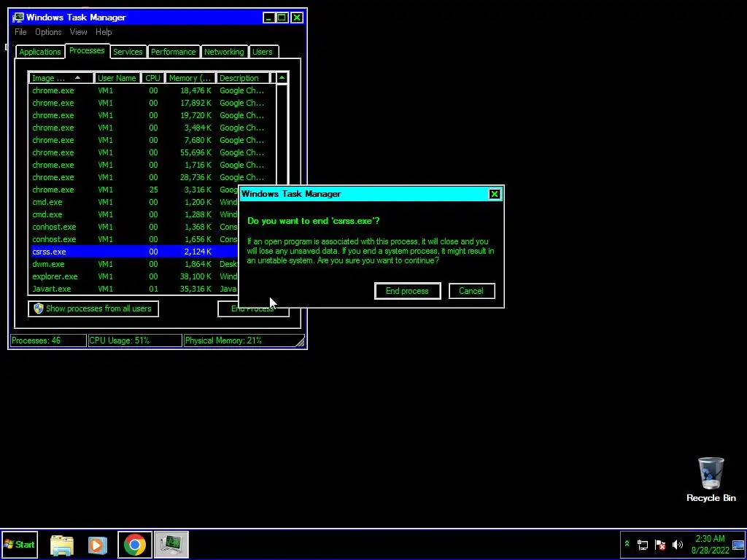
Task: Open the View menu
Action: pos(78,32)
